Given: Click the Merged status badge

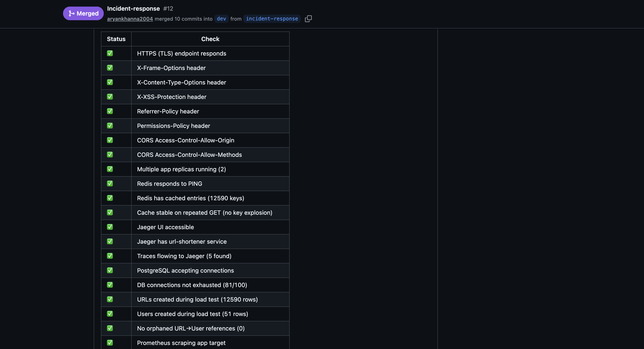Looking at the screenshot, I should coord(83,13).
